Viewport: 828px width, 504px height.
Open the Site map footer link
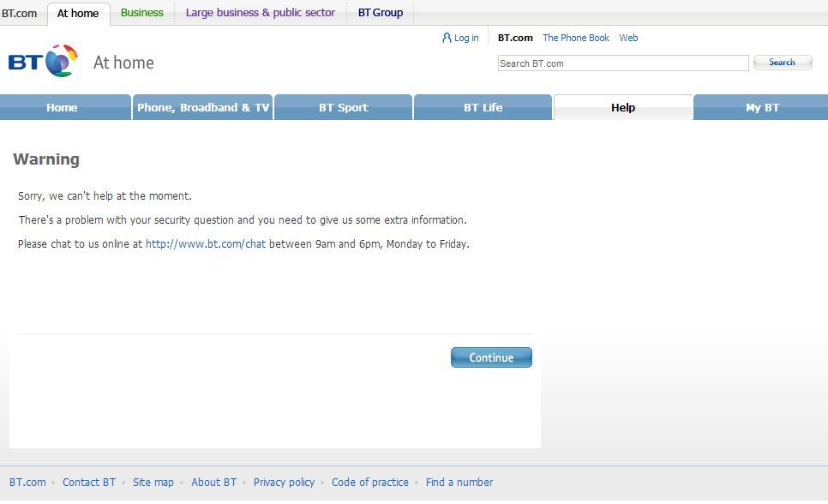point(153,483)
